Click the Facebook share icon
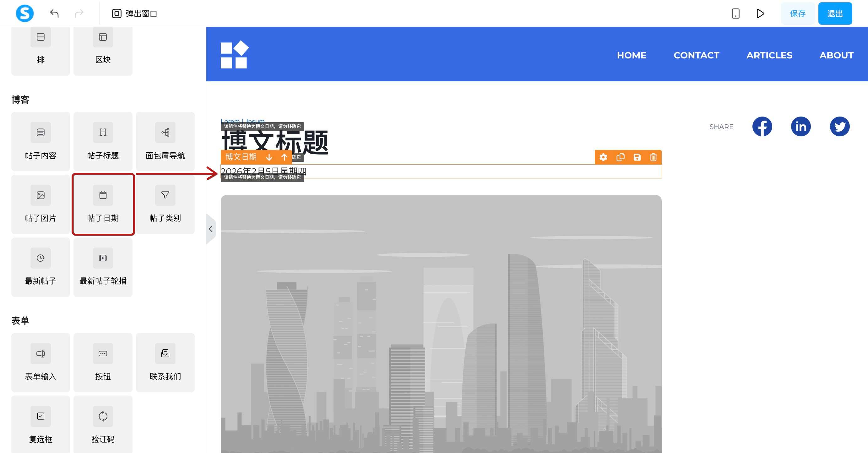Image resolution: width=868 pixels, height=453 pixels. tap(762, 127)
